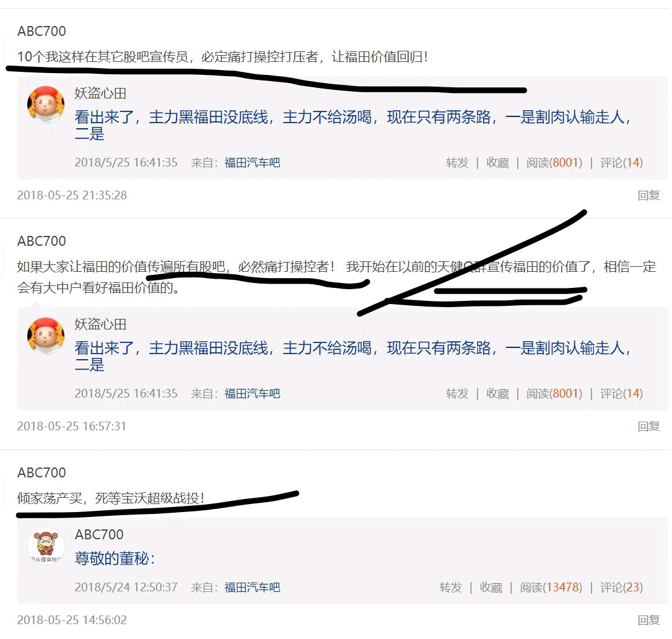This screenshot has width=672, height=639.
Task: Click 妖盗心田 avatar in second quoted post
Action: pyautogui.click(x=46, y=335)
